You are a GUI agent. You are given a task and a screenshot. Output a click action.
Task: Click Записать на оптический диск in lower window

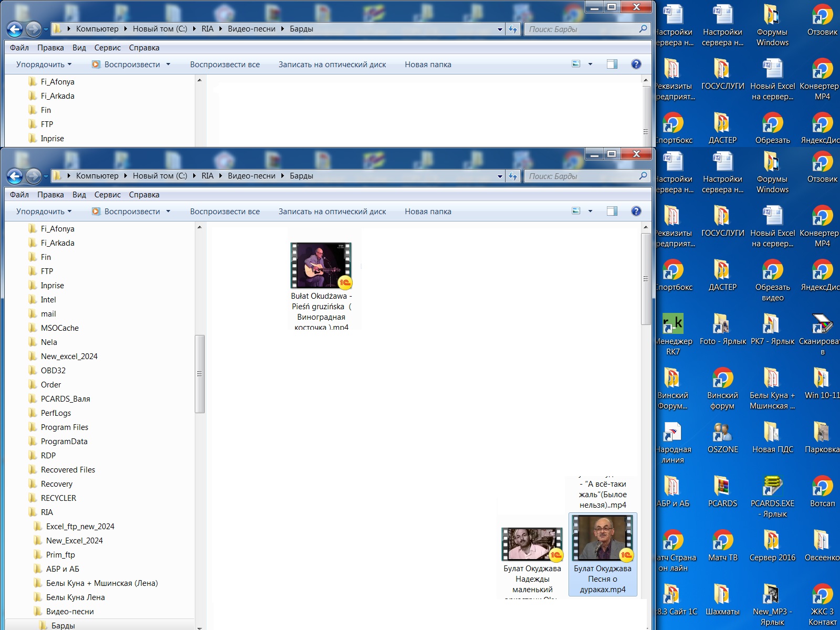pyautogui.click(x=332, y=212)
